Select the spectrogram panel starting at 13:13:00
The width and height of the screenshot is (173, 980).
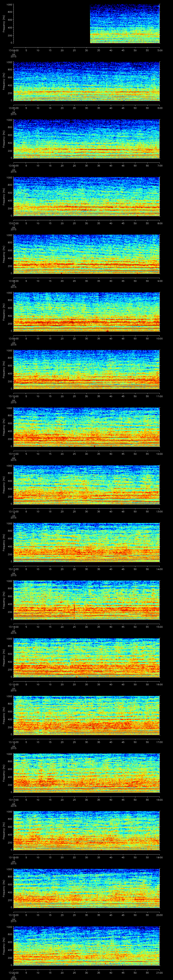coord(87,543)
